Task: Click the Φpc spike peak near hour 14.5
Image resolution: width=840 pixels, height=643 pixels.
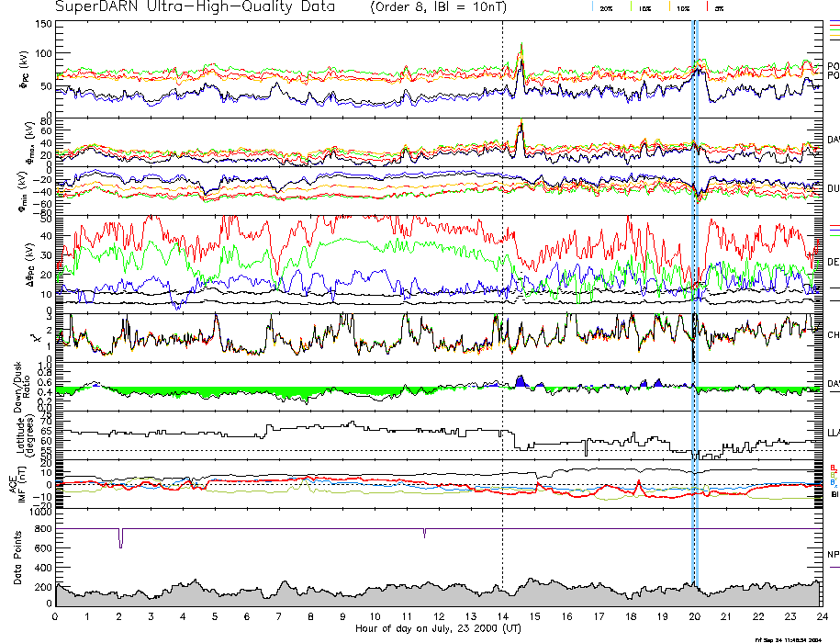Action: pos(521,44)
